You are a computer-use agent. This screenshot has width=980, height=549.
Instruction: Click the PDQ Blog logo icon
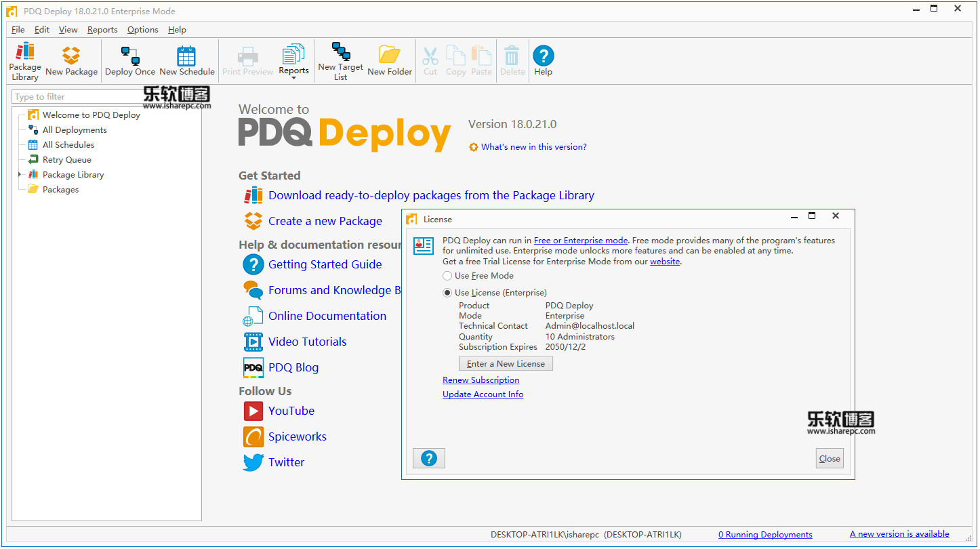[253, 367]
